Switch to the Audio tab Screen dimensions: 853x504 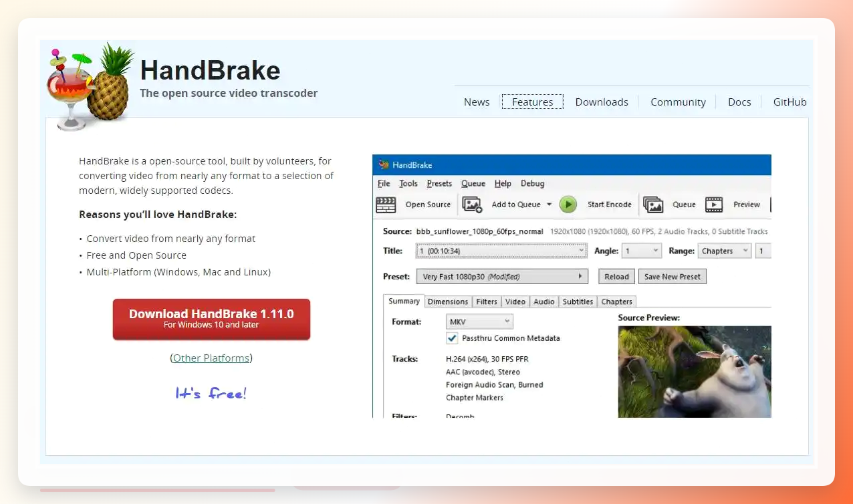[x=544, y=302]
